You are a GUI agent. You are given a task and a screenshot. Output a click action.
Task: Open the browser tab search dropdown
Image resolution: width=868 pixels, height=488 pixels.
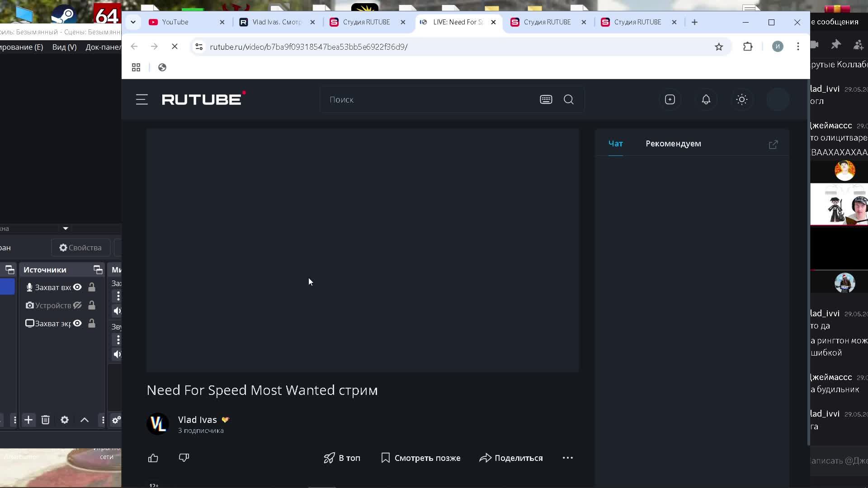click(133, 22)
